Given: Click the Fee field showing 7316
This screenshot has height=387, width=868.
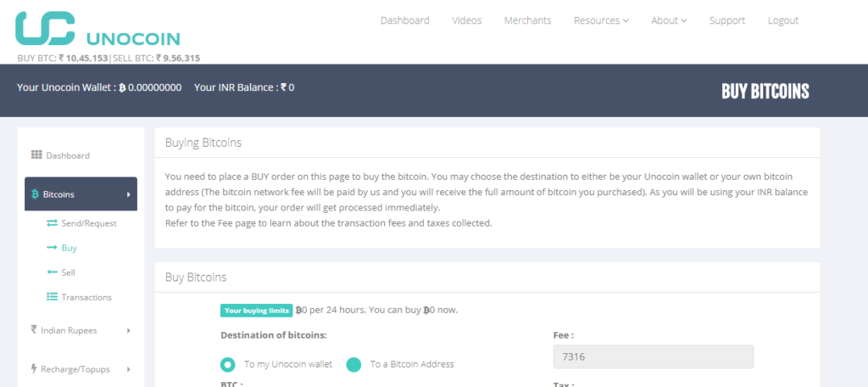Looking at the screenshot, I should [654, 356].
